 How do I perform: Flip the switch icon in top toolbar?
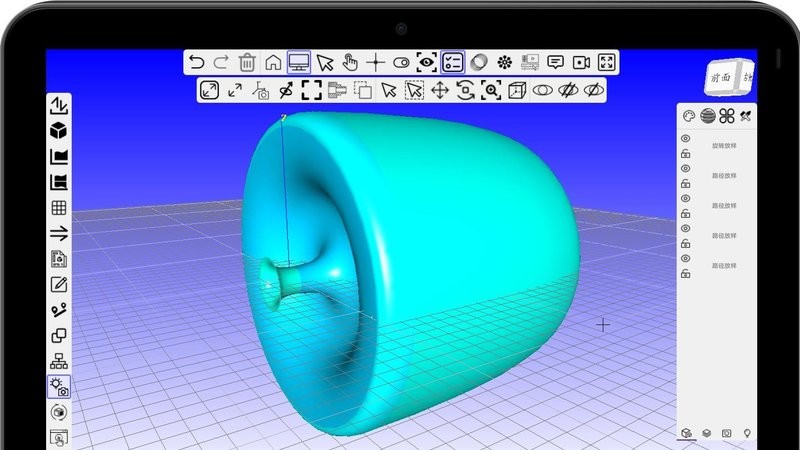point(402,62)
